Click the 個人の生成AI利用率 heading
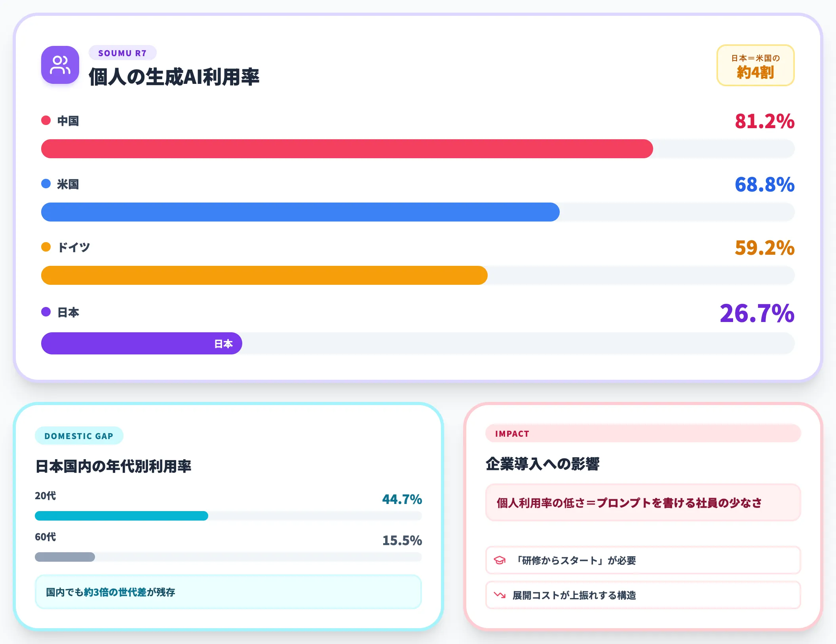Image resolution: width=836 pixels, height=644 pixels. [174, 77]
